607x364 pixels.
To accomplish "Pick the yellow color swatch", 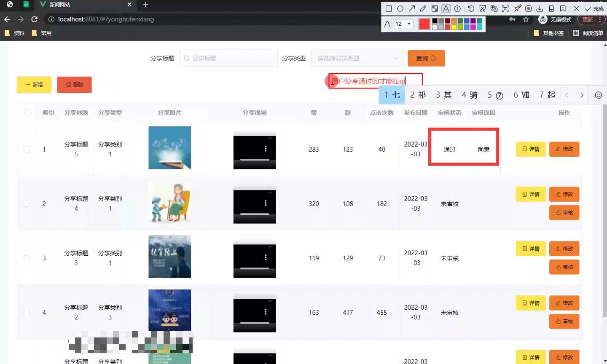I will tap(454, 27).
